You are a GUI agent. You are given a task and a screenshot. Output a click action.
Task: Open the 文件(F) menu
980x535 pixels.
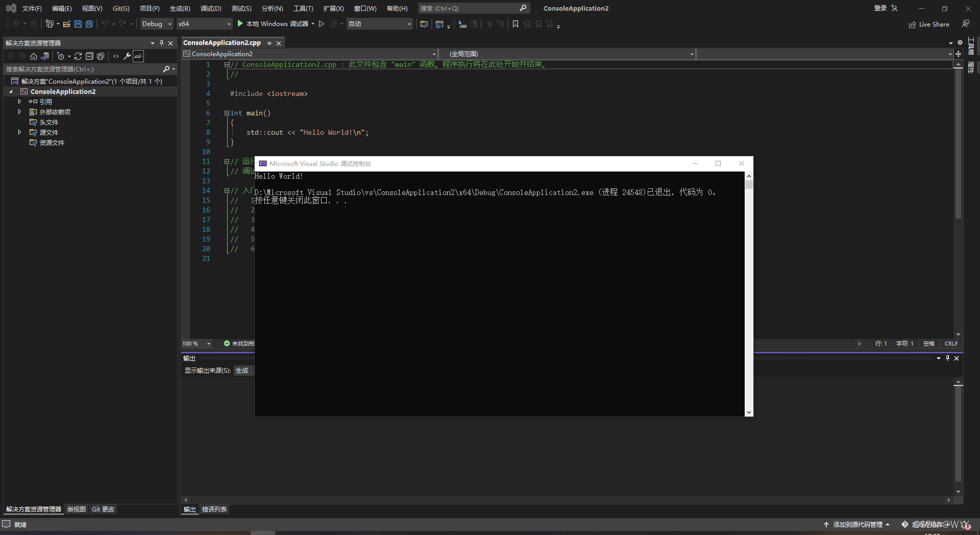point(32,8)
